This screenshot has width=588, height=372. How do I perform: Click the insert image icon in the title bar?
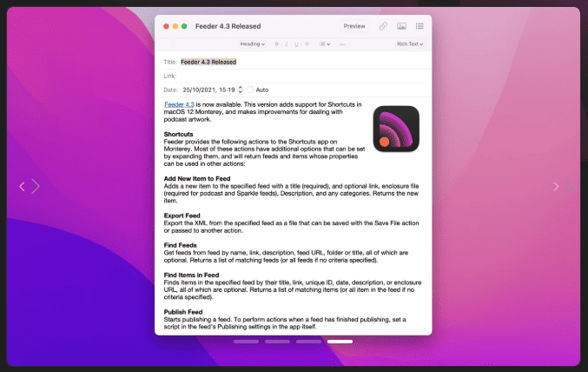tap(401, 26)
